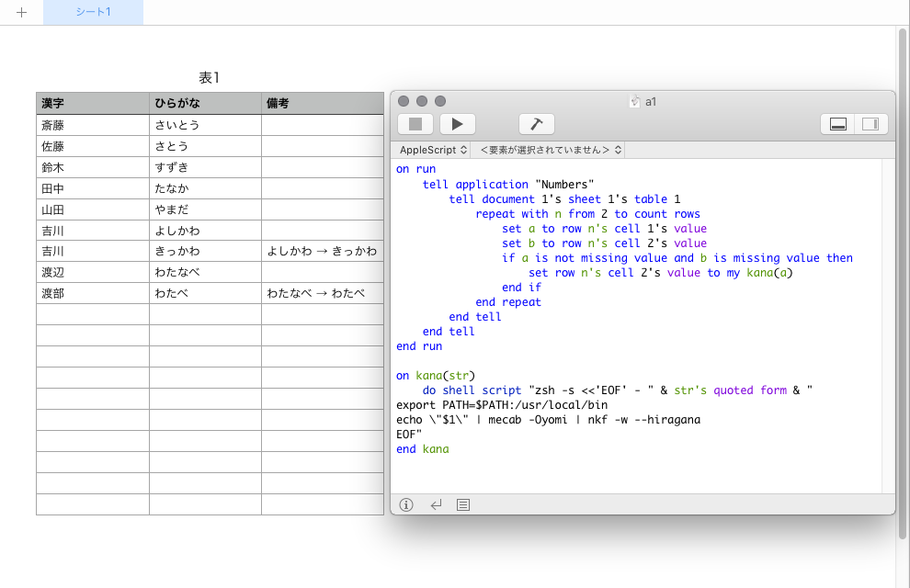Place cursor on the "end kana" script line

point(423,449)
